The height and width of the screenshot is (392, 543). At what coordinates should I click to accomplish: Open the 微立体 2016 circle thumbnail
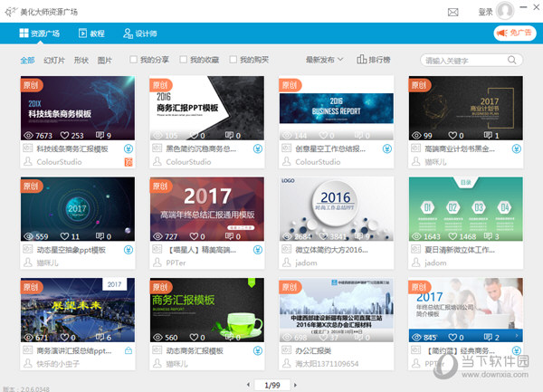tap(337, 209)
